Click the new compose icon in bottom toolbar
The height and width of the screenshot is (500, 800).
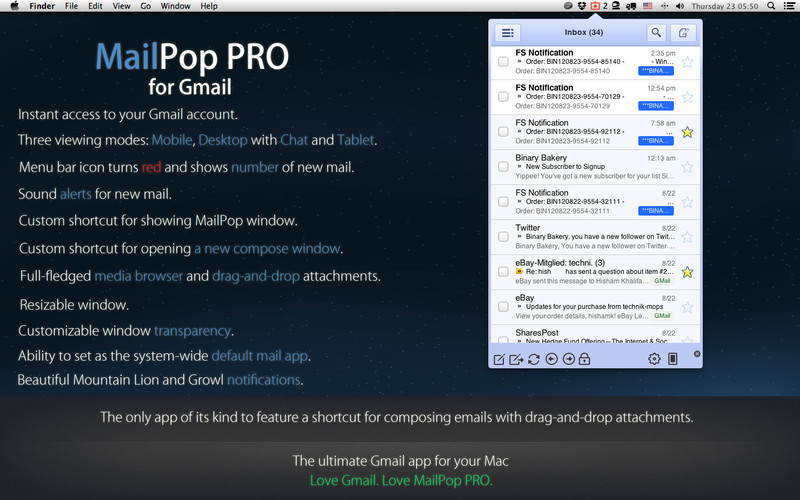tap(499, 360)
